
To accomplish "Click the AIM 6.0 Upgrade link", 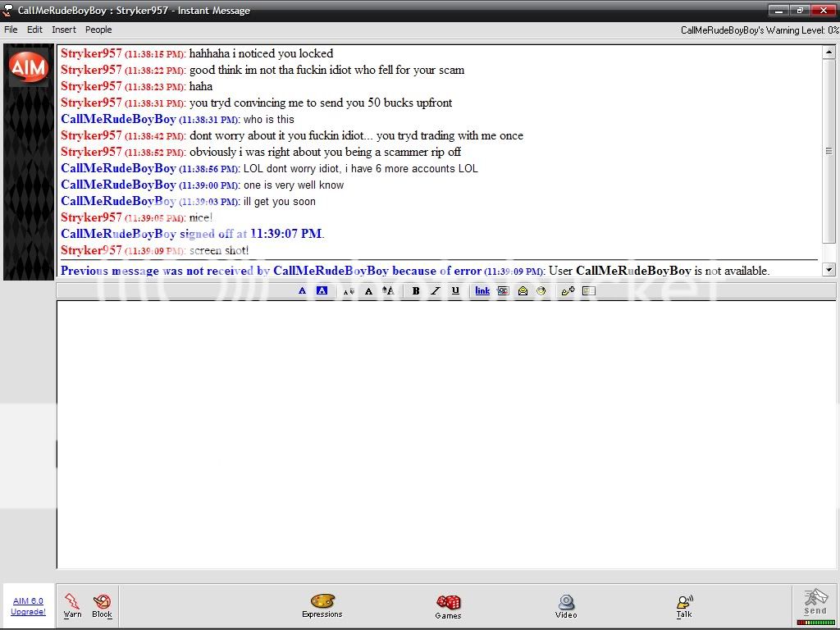I will coord(28,606).
